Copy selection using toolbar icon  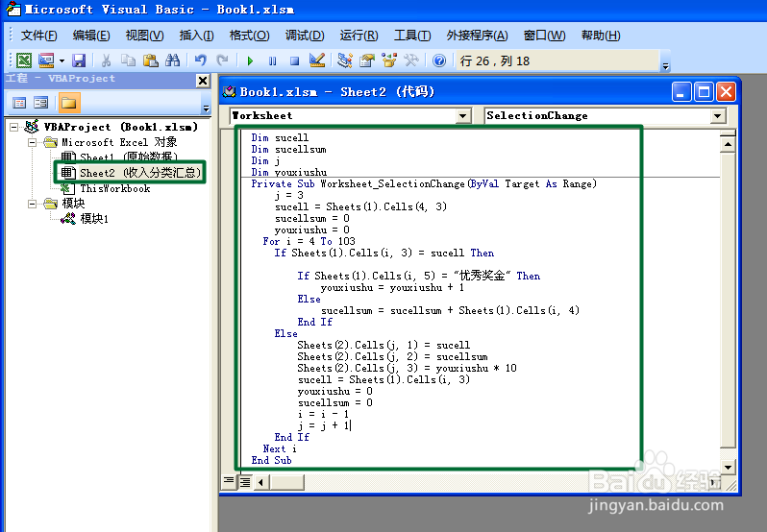click(128, 60)
